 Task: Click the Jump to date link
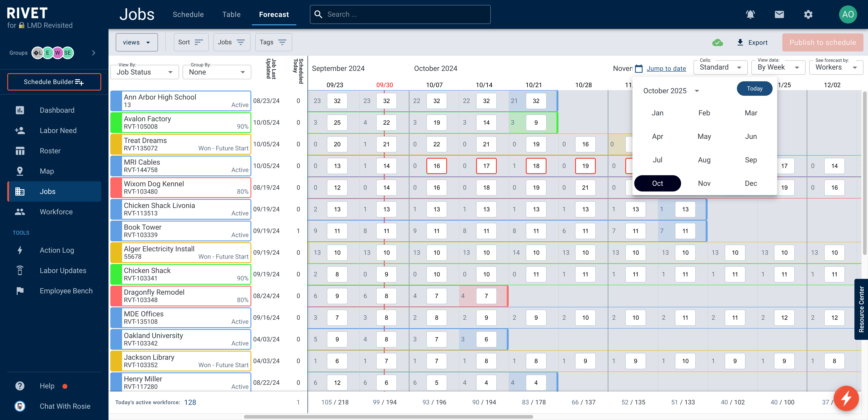click(x=666, y=68)
